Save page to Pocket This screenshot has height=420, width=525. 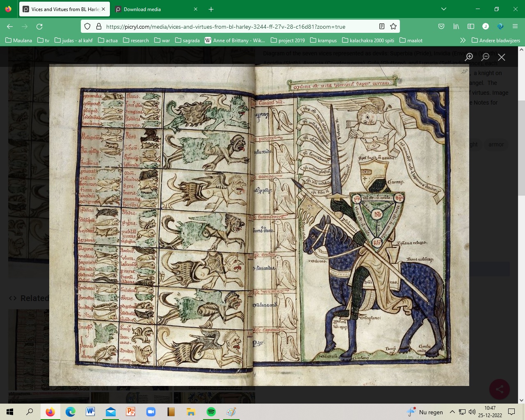pyautogui.click(x=441, y=27)
